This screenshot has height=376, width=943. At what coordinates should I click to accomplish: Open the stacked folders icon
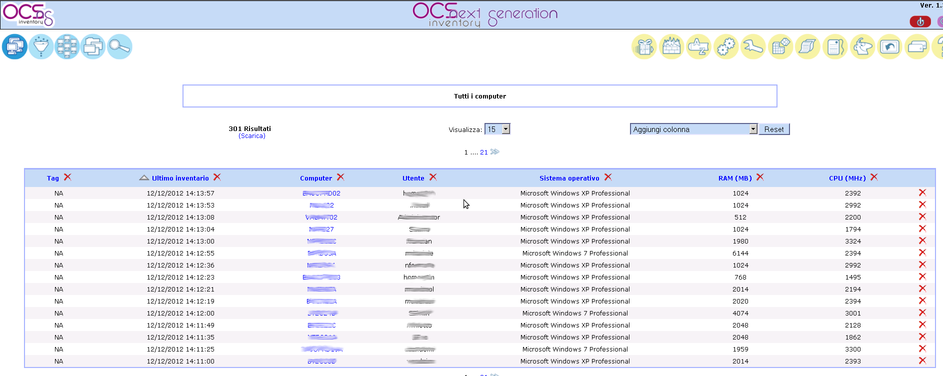point(93,46)
